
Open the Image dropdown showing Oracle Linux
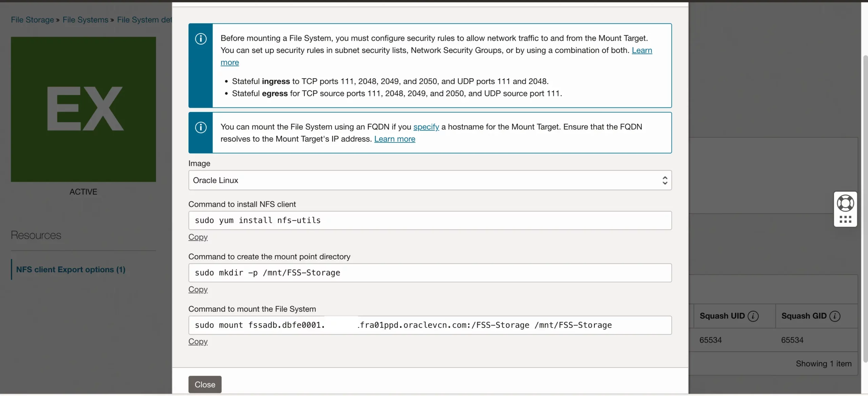point(430,180)
